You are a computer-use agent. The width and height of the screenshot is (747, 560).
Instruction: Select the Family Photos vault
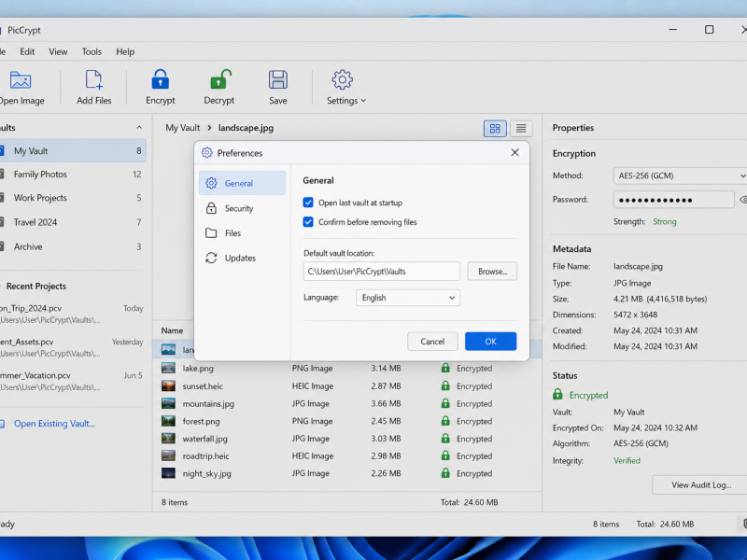tap(73, 175)
